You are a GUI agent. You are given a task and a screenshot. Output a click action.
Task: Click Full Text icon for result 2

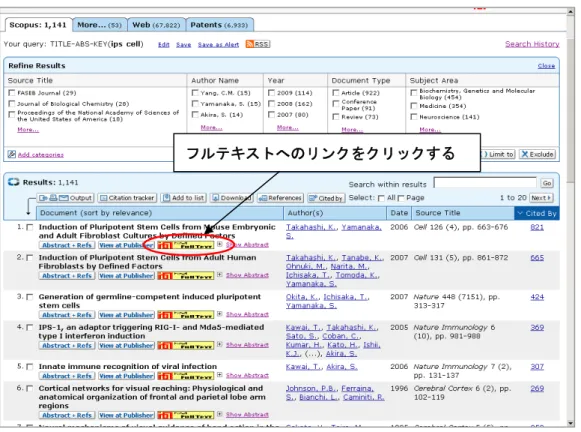(185, 276)
